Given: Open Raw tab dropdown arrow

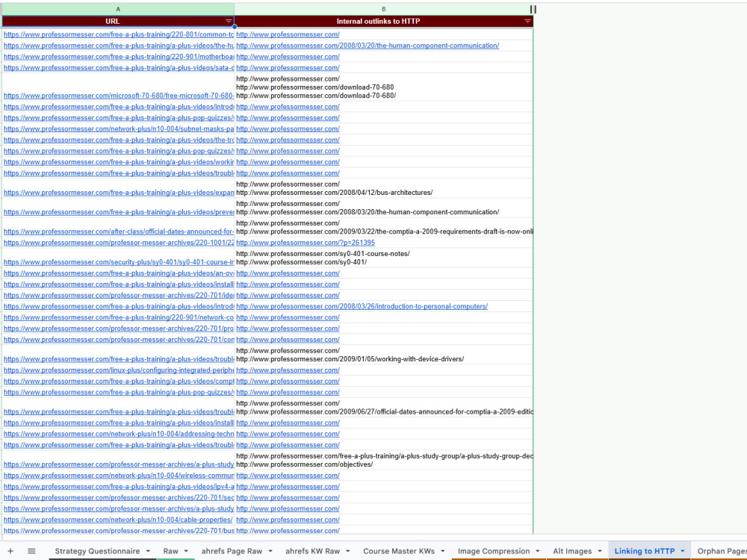Looking at the screenshot, I should (x=186, y=551).
